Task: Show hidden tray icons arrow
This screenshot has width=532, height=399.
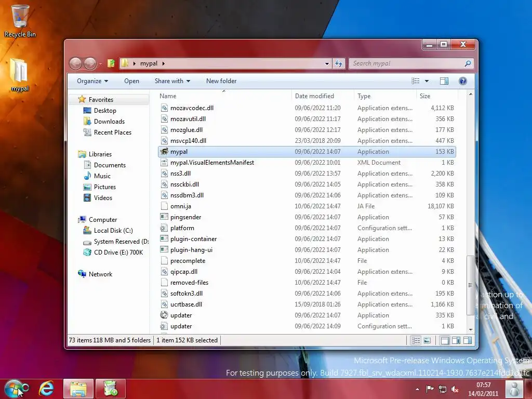Action: pyautogui.click(x=417, y=389)
